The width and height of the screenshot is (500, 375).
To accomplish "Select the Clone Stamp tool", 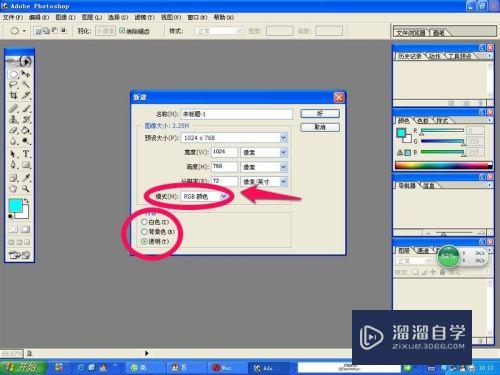I will pos(13,119).
